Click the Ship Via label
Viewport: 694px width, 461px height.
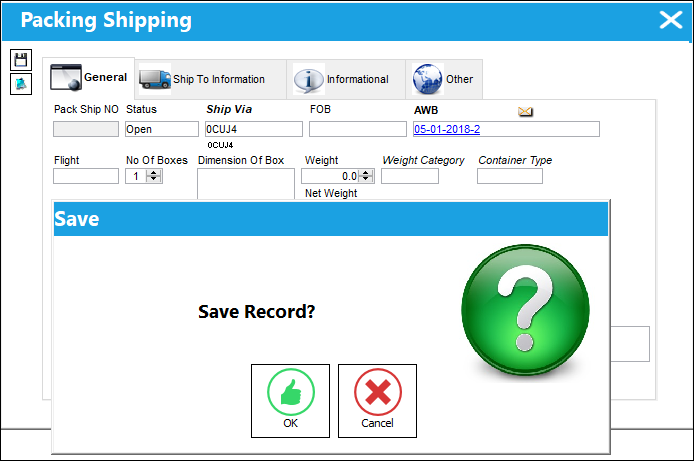(229, 109)
